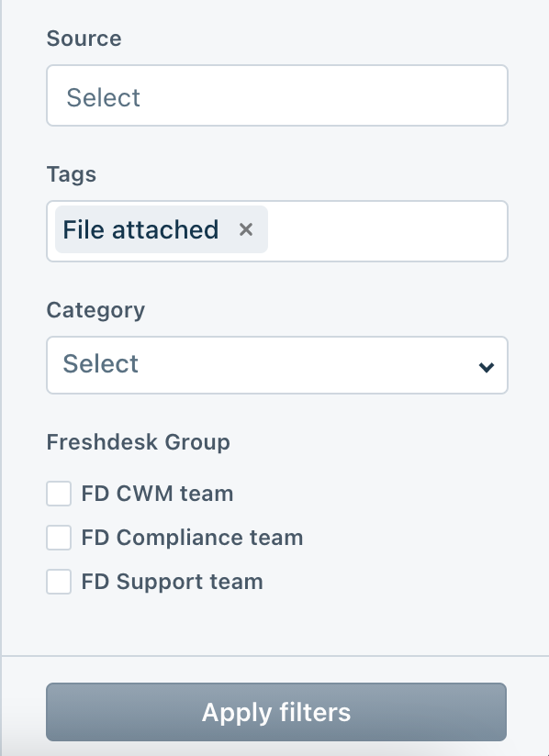This screenshot has height=756, width=549.
Task: Tick the FD Support team checkbox
Action: [59, 582]
